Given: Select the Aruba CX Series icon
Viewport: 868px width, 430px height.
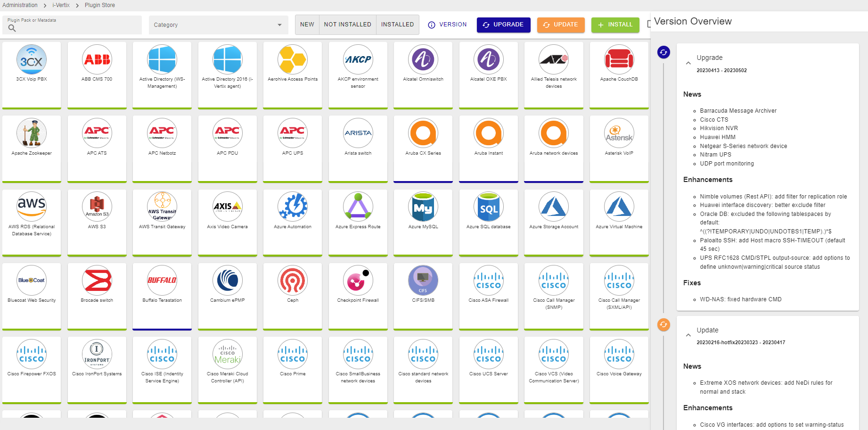Looking at the screenshot, I should point(423,133).
